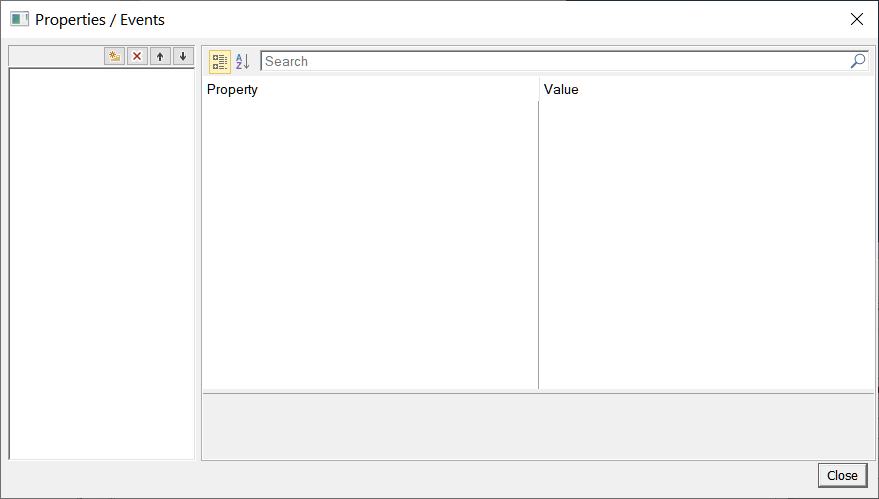Click the red X delete icon
The image size is (879, 499).
point(137,57)
